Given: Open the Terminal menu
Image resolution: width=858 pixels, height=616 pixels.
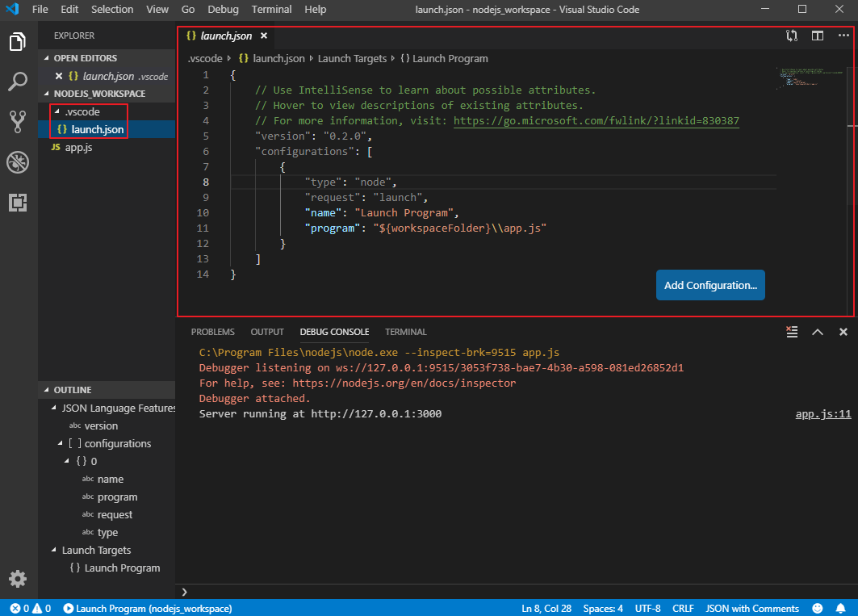Looking at the screenshot, I should coord(271,10).
